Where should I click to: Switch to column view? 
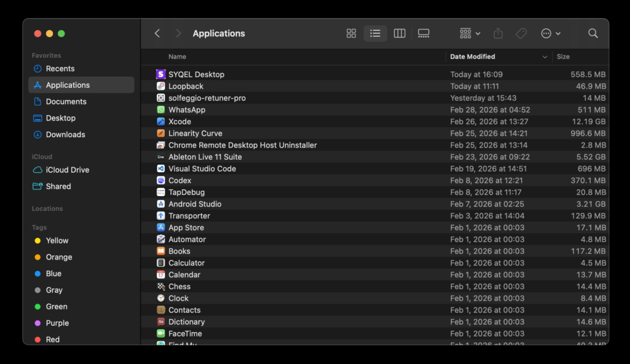(399, 34)
